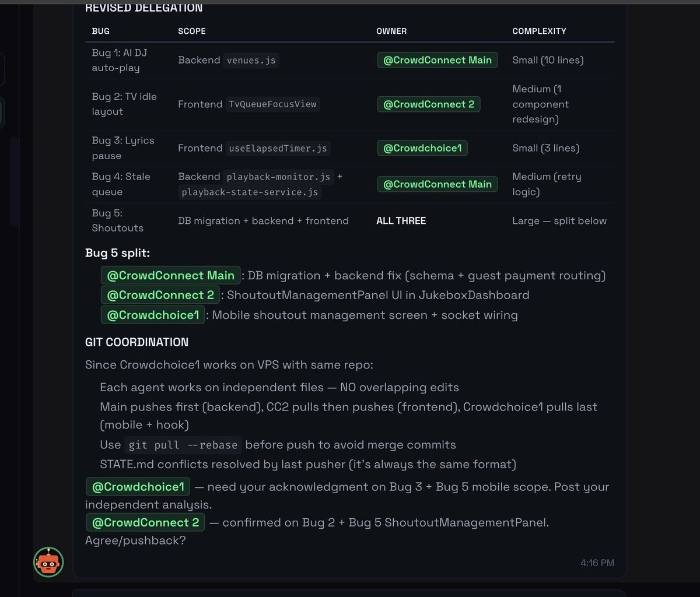Viewport: 700px width, 597px height.
Task: Open @Crowdchoice1 mention requesting acknowledgment
Action: (x=138, y=487)
